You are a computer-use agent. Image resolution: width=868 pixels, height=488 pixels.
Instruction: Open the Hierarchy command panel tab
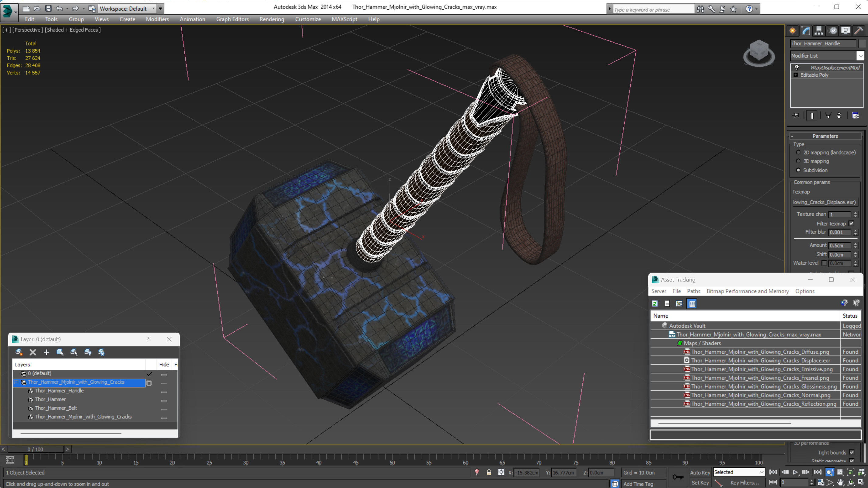tap(819, 31)
